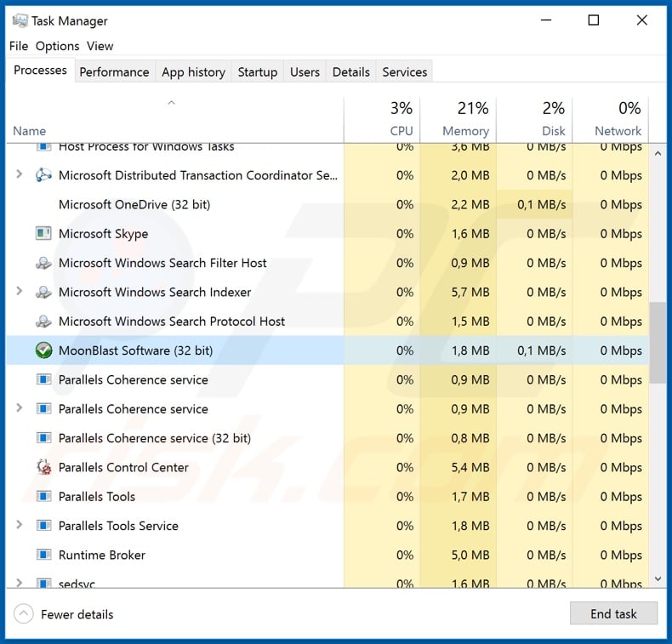Click the End task button
The image size is (672, 644).
613,613
